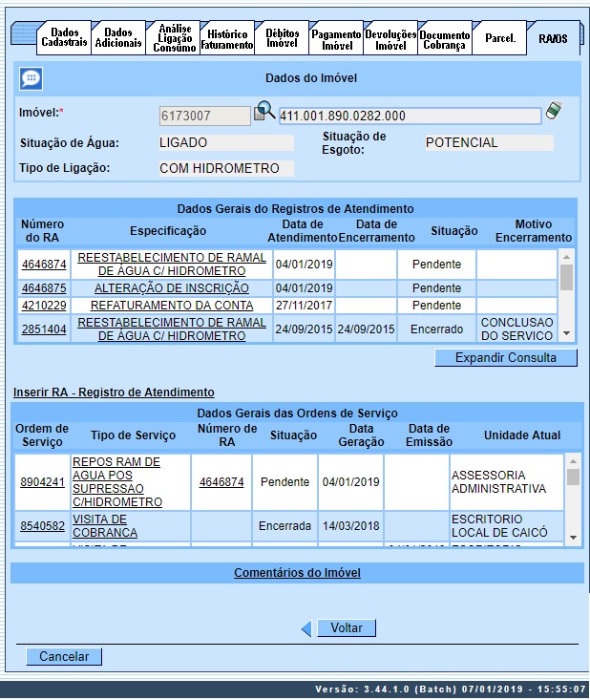Screen dimensions: 590x700
Task: Click the property inscription input field
Action: click(x=410, y=117)
